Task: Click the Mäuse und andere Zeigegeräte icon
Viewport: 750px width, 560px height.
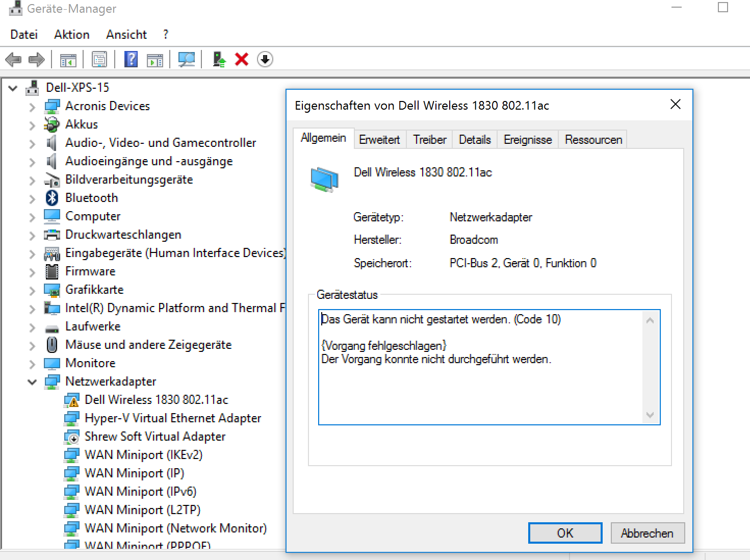Action: [x=52, y=345]
